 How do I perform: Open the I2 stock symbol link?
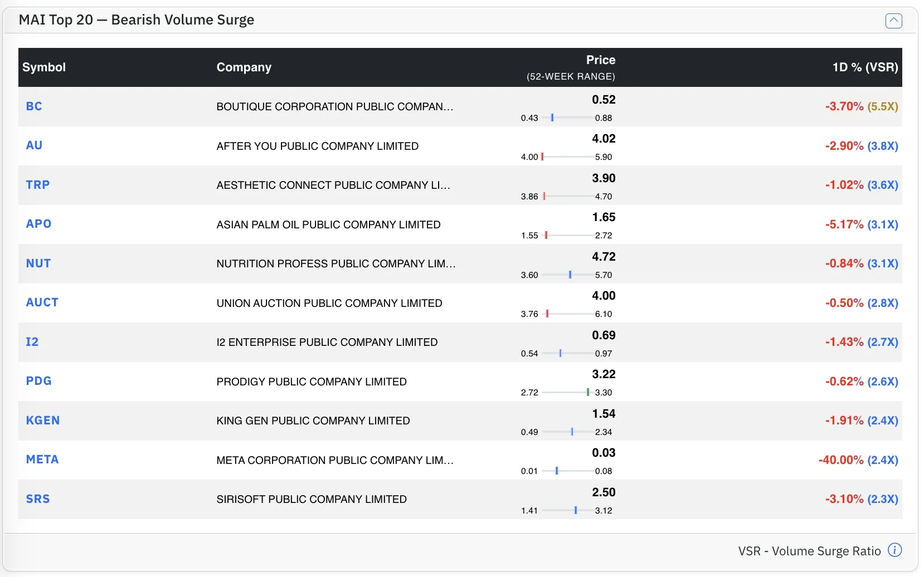[x=32, y=342]
